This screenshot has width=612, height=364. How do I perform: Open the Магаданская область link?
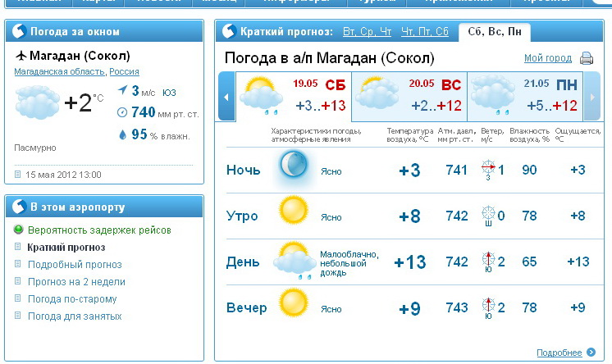60,72
